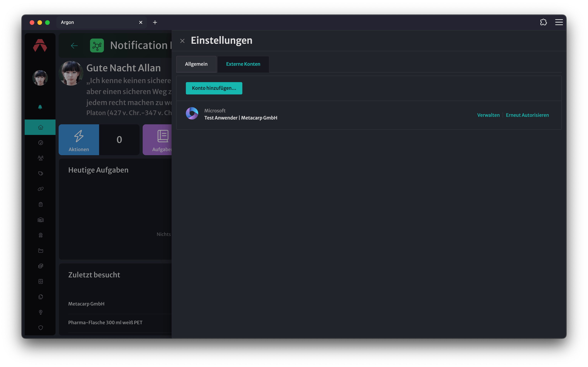Click the Aktionen count showing 0
The width and height of the screenshot is (588, 367).
[x=119, y=140]
